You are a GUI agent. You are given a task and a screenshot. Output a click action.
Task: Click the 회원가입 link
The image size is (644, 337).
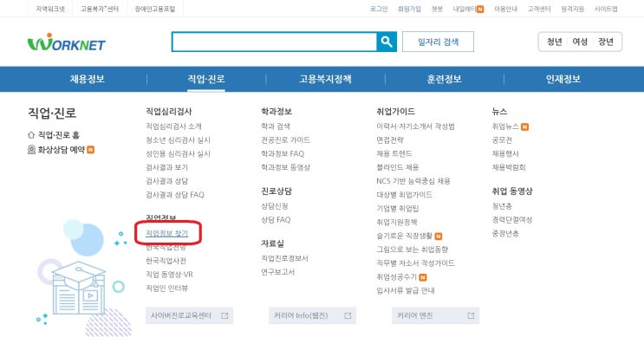tap(409, 9)
